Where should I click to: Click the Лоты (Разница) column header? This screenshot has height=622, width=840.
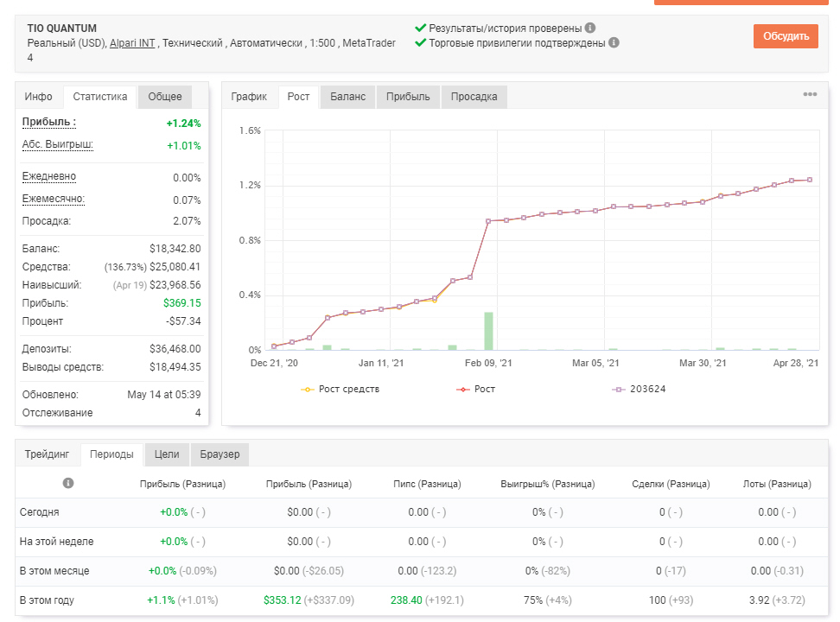(x=777, y=484)
